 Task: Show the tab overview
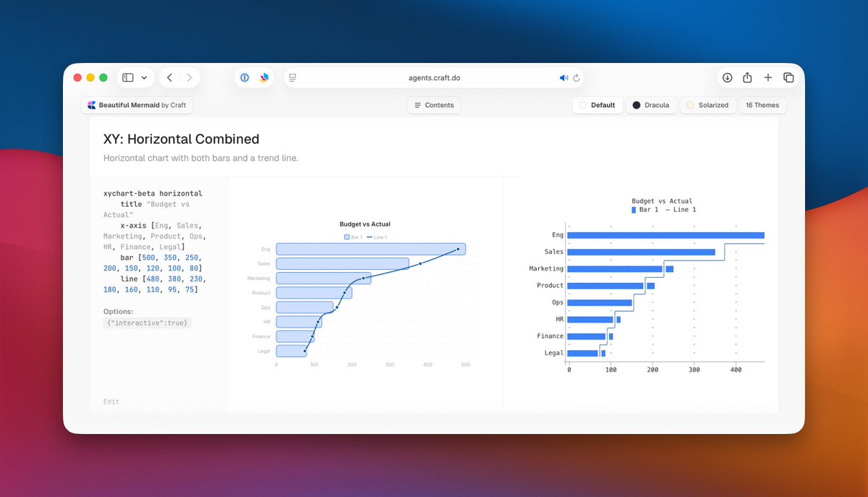click(788, 77)
